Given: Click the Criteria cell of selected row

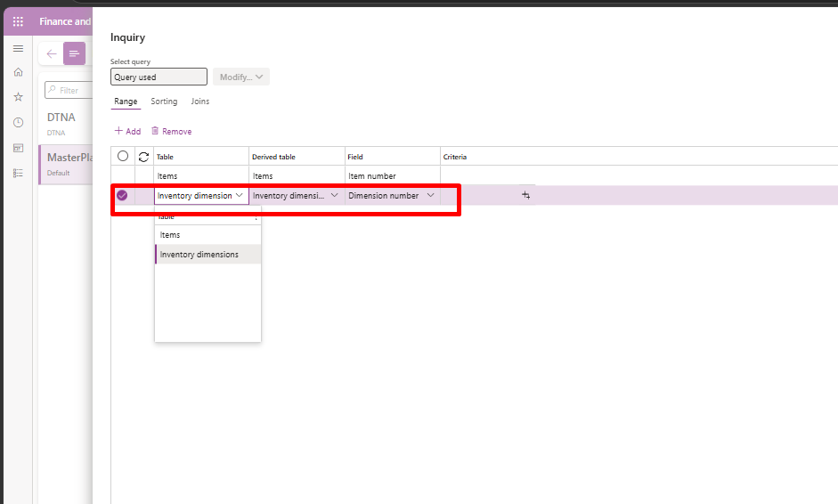Looking at the screenshot, I should (487, 196).
